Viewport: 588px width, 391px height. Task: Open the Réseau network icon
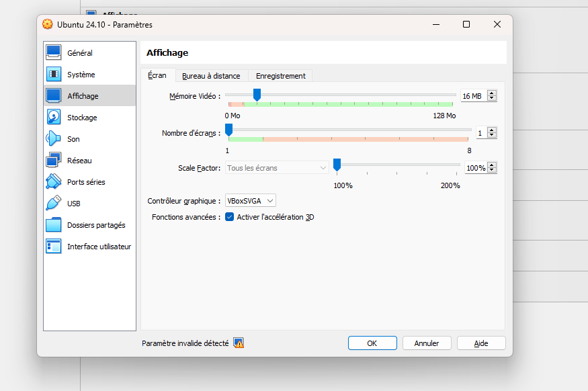click(54, 160)
